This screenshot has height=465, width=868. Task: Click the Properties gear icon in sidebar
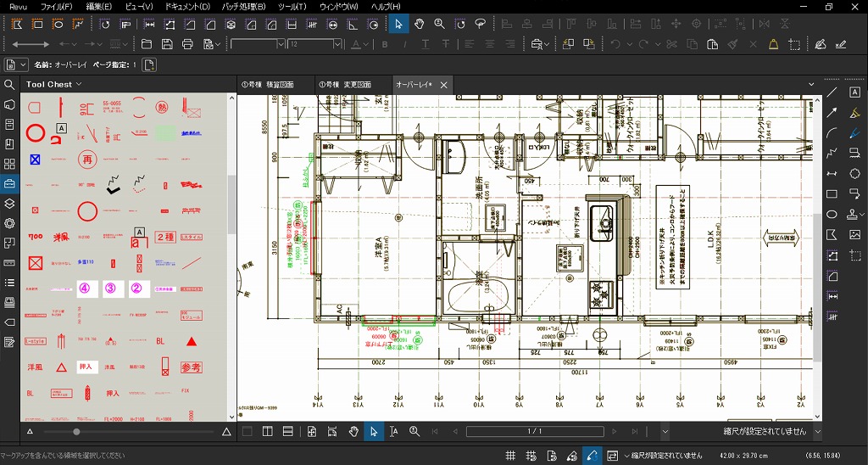coord(9,223)
